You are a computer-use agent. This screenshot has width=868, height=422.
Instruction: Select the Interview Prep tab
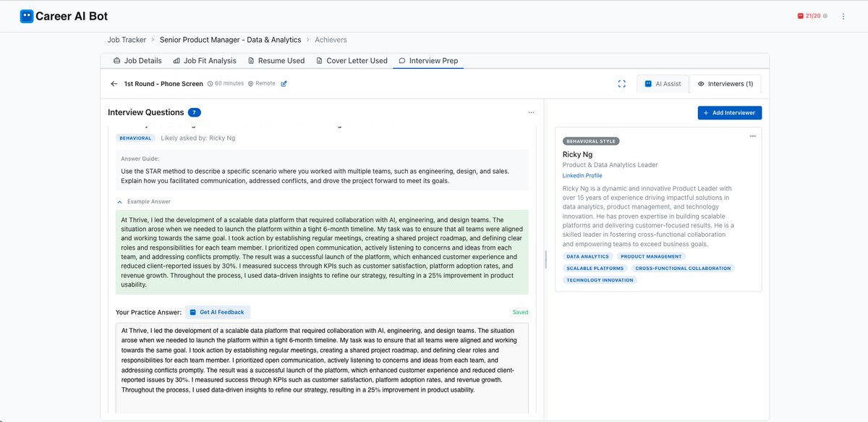click(x=428, y=61)
